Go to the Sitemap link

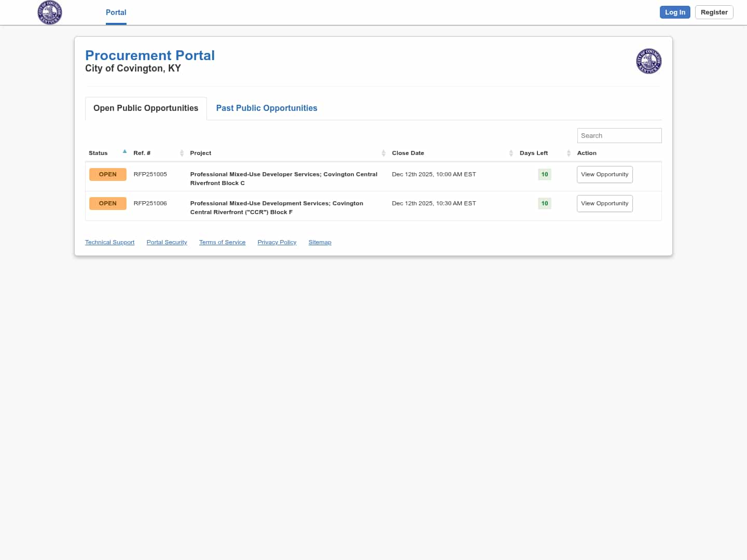pos(320,242)
